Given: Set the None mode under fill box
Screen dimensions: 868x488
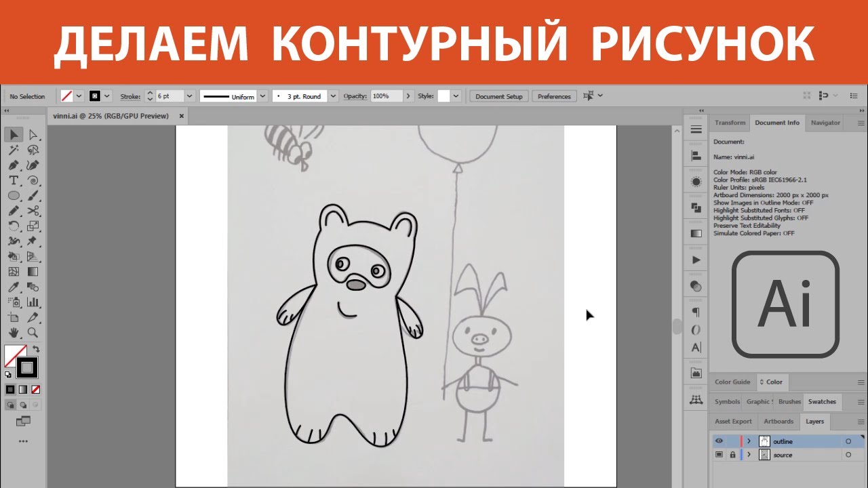Looking at the screenshot, I should click(35, 390).
